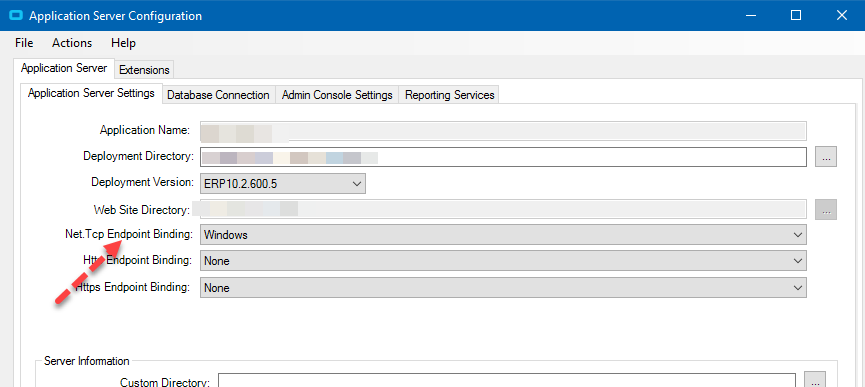Click the Server Information group label
This screenshot has width=865, height=387.
click(87, 361)
